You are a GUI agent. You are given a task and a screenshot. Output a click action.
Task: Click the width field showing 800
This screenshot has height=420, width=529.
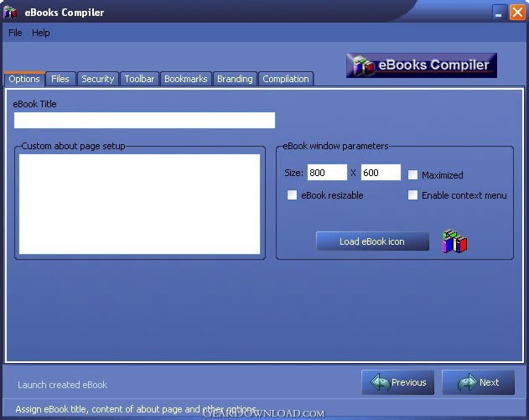click(x=327, y=173)
